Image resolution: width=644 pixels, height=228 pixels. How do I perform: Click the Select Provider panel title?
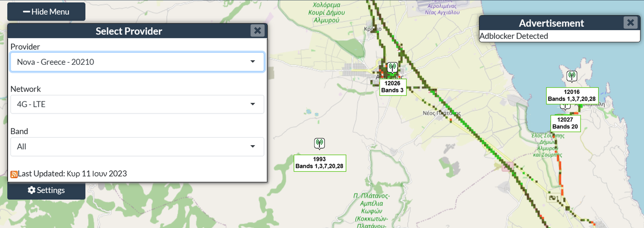129,31
